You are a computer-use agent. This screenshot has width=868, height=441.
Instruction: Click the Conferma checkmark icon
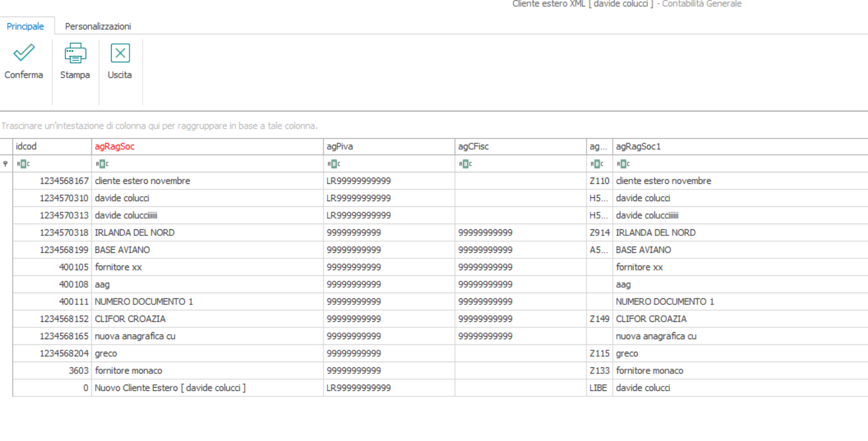[24, 53]
